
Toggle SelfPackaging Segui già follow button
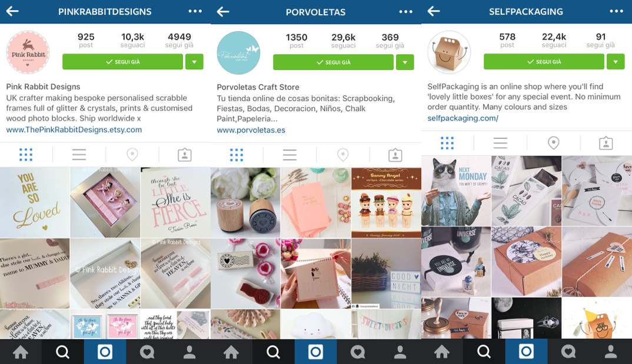[x=544, y=62]
